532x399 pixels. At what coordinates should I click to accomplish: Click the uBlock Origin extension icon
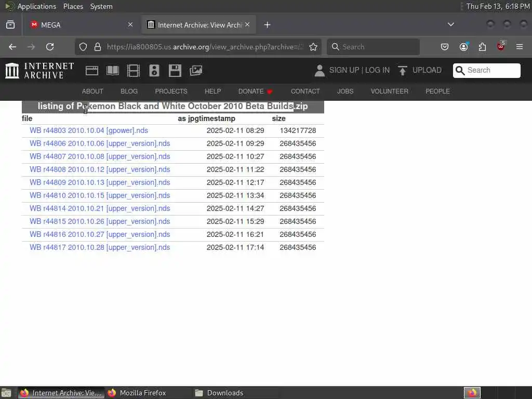[501, 46]
